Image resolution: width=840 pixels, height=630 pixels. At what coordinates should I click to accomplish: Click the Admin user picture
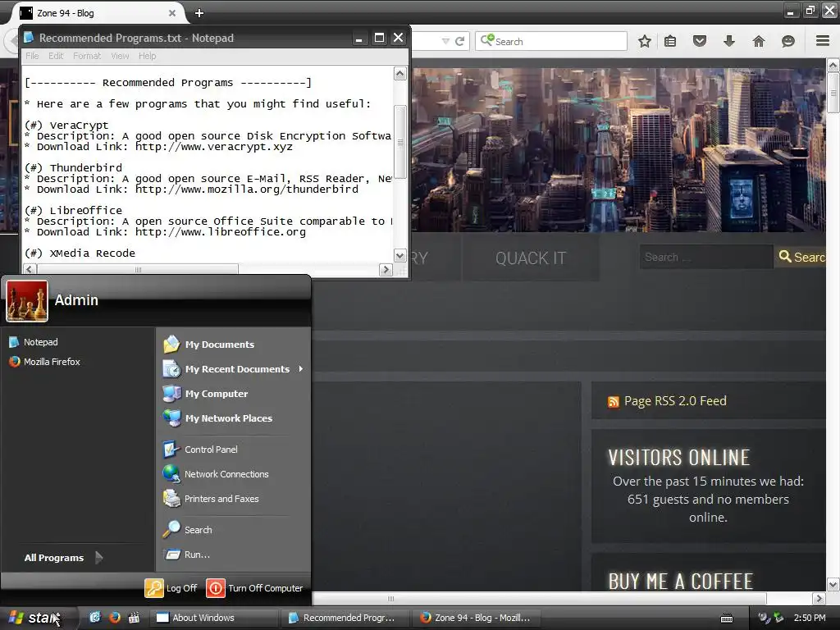pyautogui.click(x=27, y=300)
